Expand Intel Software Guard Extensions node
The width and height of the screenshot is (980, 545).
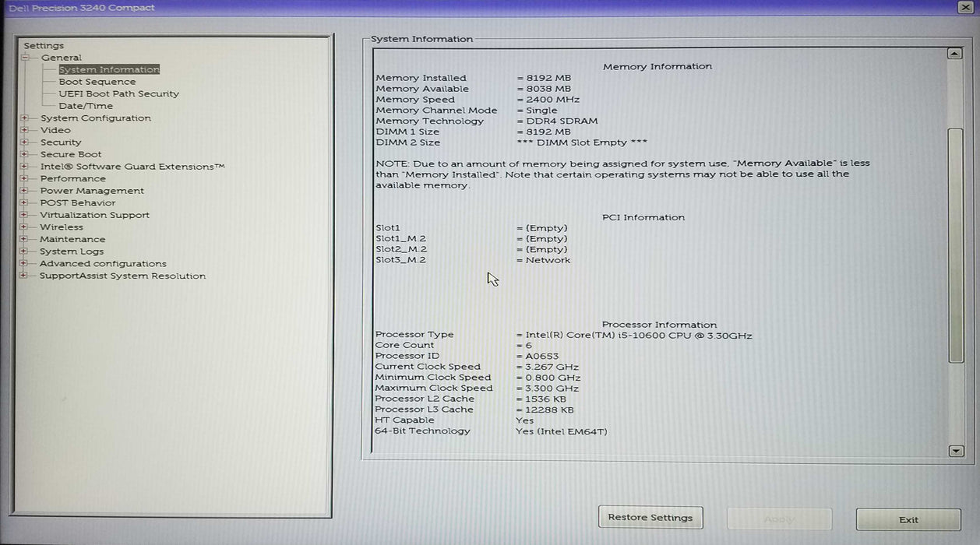click(25, 167)
